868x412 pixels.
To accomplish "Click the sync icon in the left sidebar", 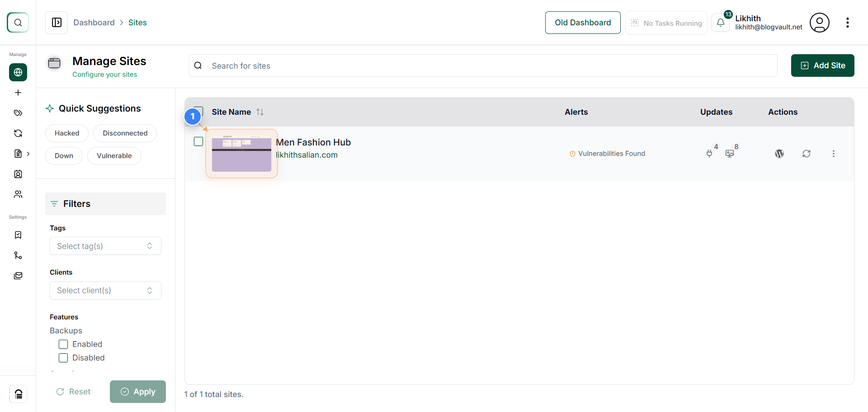I will click(18, 133).
